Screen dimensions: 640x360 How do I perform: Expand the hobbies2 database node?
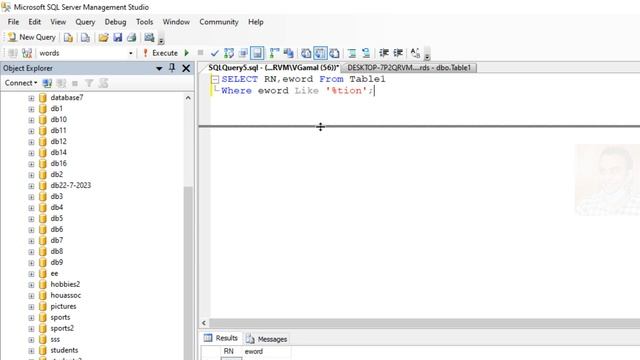pos(31,284)
